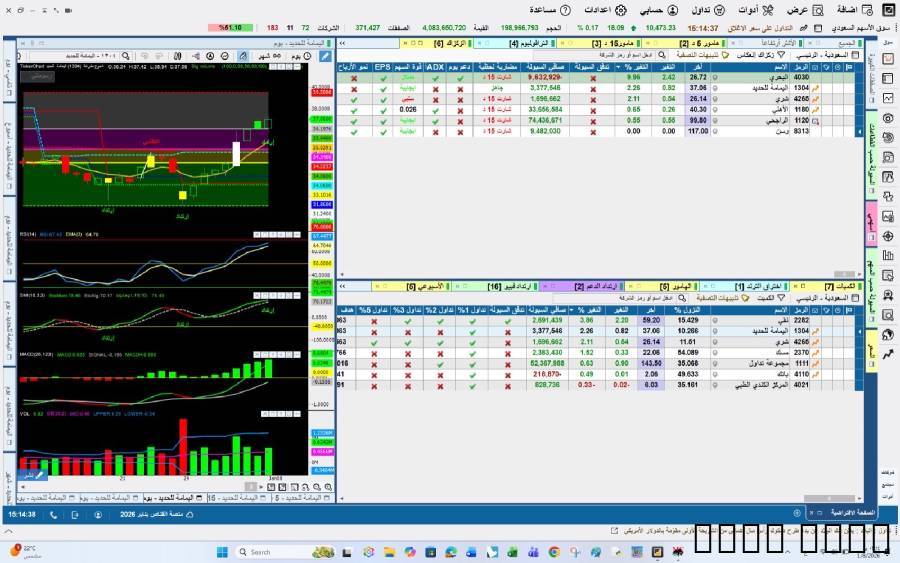Expand the tab overflow arrows in top panel

click(344, 43)
